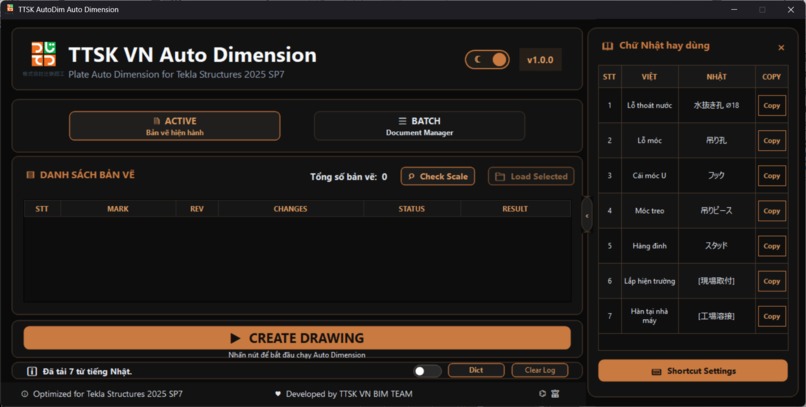This screenshot has height=407, width=806.
Task: Click the Load Selected button
Action: [x=531, y=176]
